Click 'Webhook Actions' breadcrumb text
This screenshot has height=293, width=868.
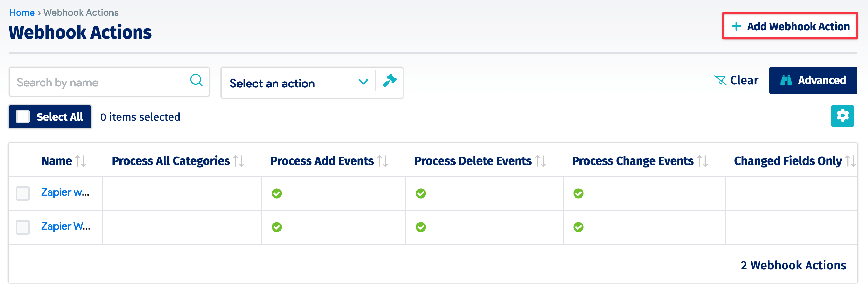(x=81, y=12)
